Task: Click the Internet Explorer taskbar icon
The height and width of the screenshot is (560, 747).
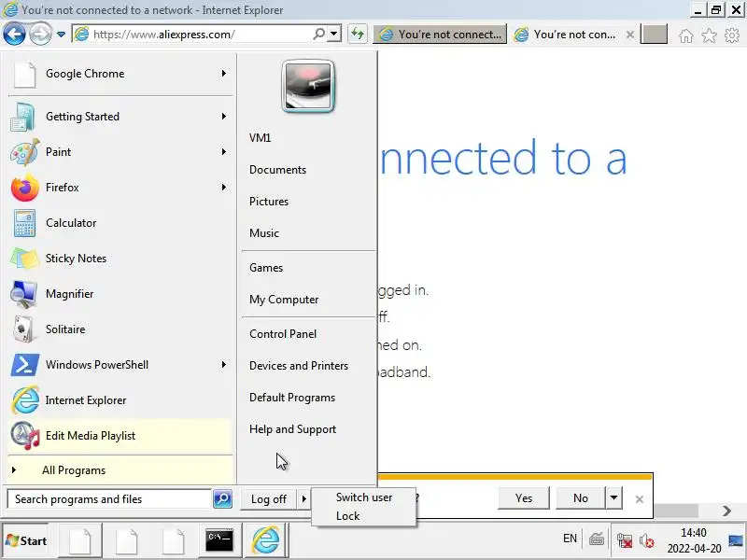Action: [266, 540]
